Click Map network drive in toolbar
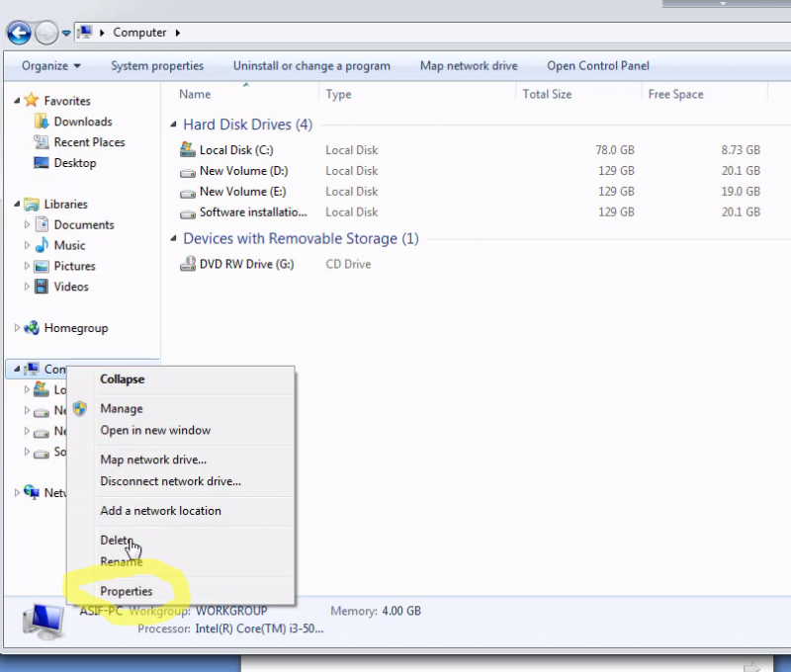Image resolution: width=791 pixels, height=672 pixels. pyautogui.click(x=469, y=66)
